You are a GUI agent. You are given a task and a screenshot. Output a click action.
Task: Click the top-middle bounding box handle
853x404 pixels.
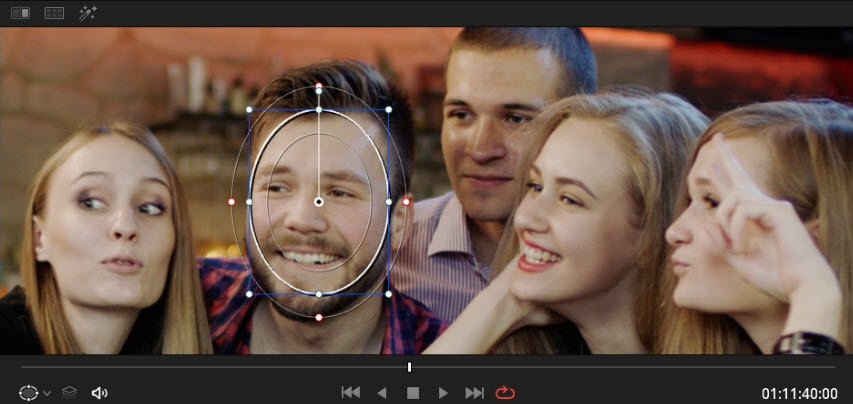click(x=319, y=110)
